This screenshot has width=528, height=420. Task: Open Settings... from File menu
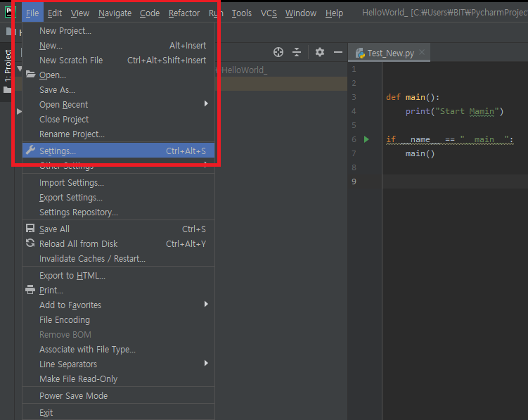pos(118,151)
